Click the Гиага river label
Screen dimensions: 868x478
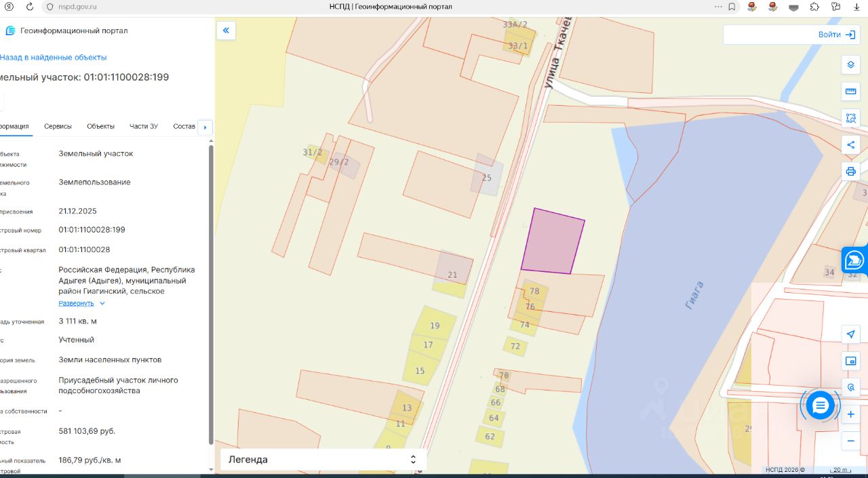(694, 296)
